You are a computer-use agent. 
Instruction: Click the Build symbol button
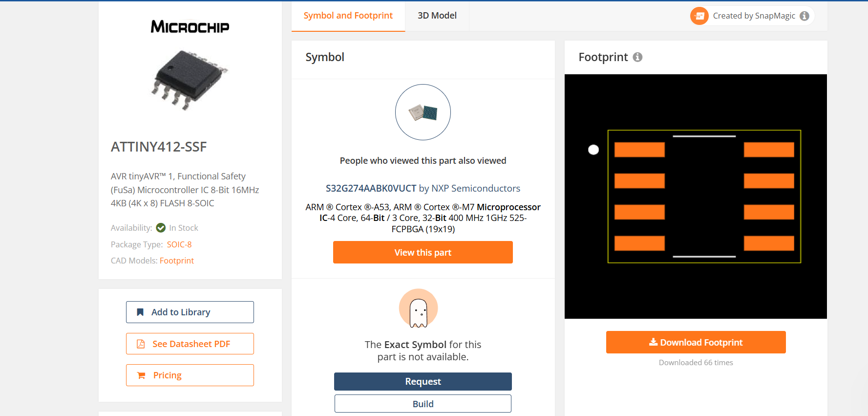(x=423, y=404)
